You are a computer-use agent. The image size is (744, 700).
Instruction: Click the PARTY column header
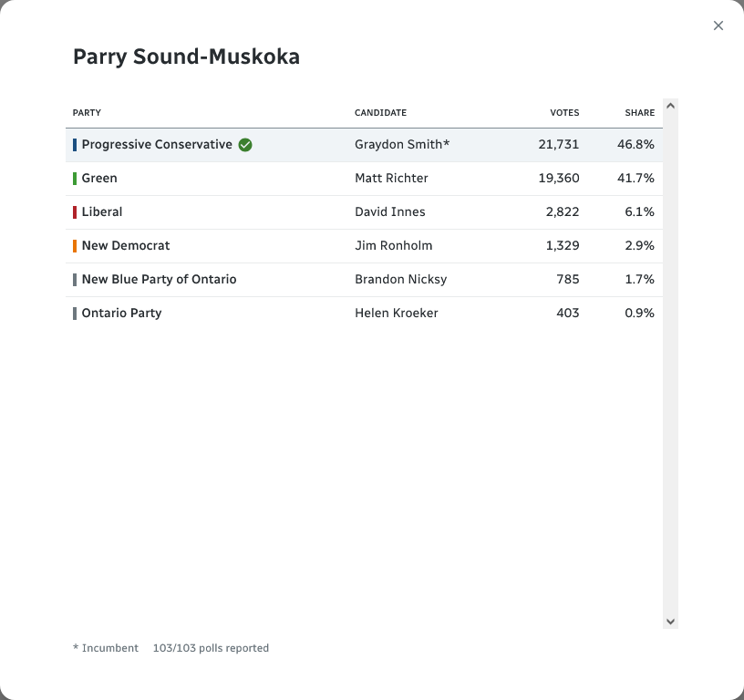87,113
